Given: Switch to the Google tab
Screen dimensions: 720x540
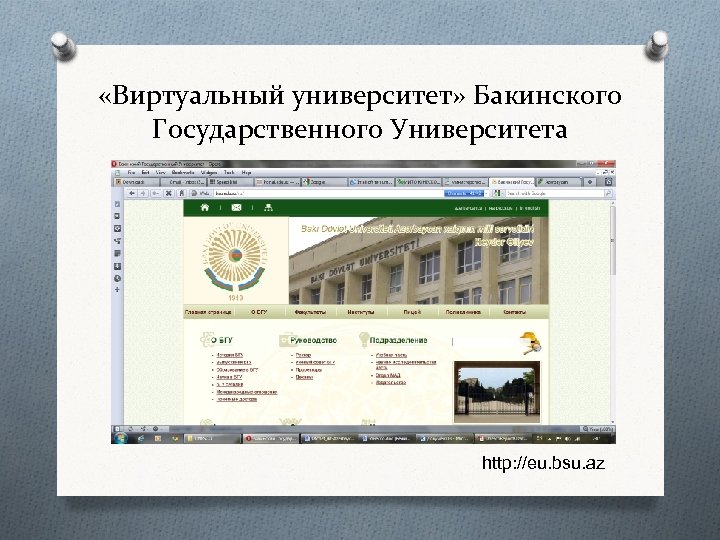Looking at the screenshot, I should [324, 182].
